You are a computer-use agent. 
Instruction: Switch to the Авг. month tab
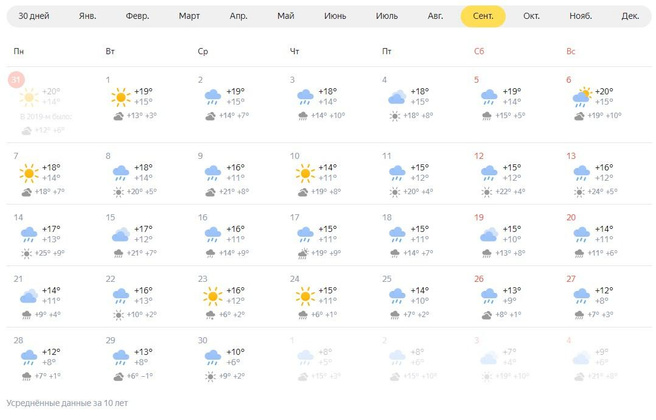435,17
